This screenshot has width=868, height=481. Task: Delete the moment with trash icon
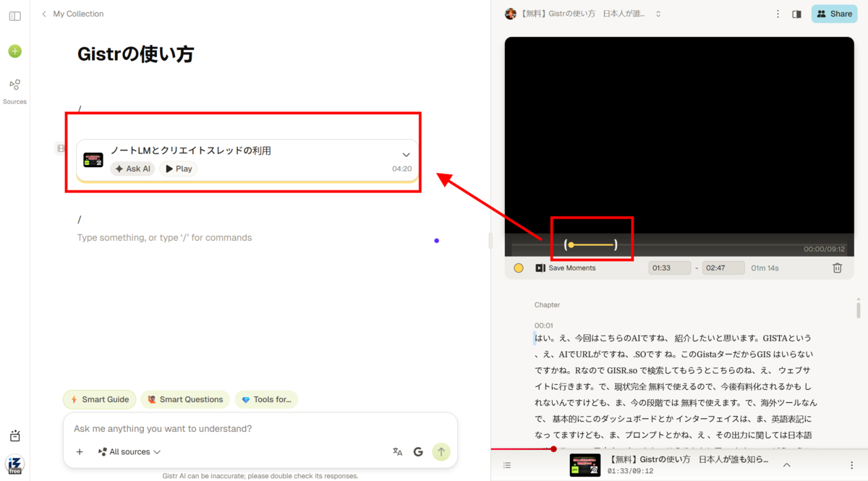click(838, 268)
